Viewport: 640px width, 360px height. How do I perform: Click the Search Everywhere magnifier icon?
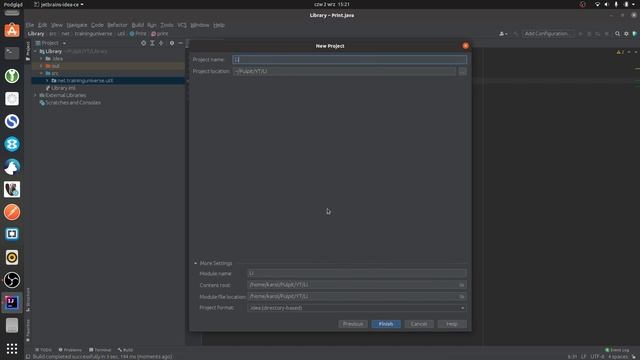[x=617, y=34]
